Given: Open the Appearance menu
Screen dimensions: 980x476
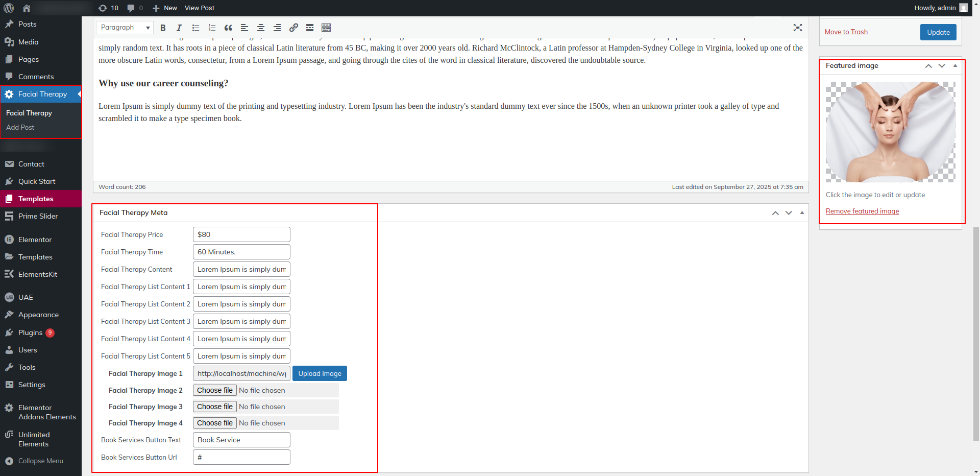Looking at the screenshot, I should [38, 315].
